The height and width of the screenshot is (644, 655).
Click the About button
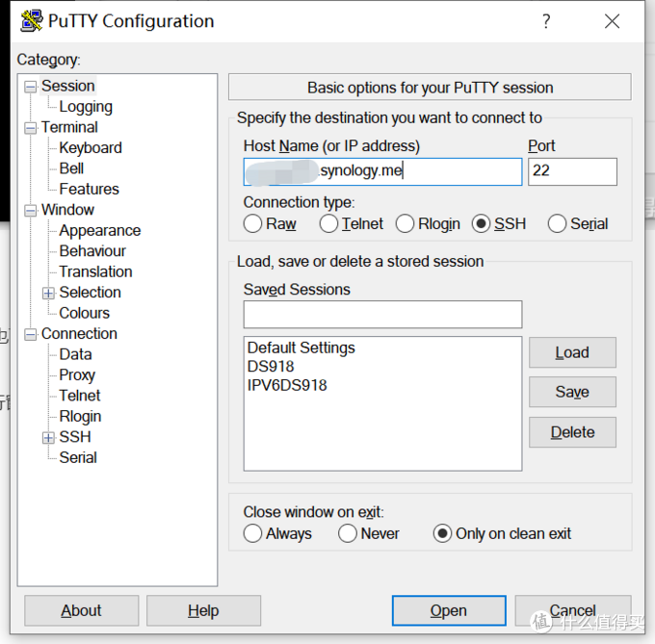click(x=82, y=610)
